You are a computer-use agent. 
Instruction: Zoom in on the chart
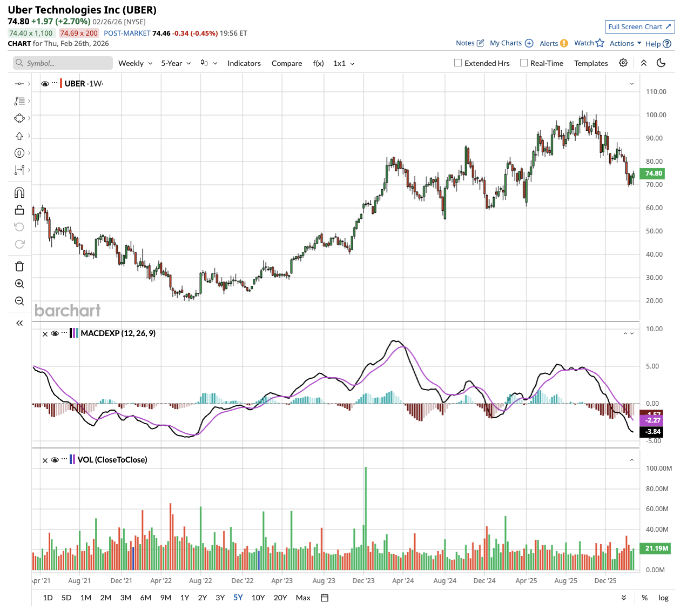19,284
